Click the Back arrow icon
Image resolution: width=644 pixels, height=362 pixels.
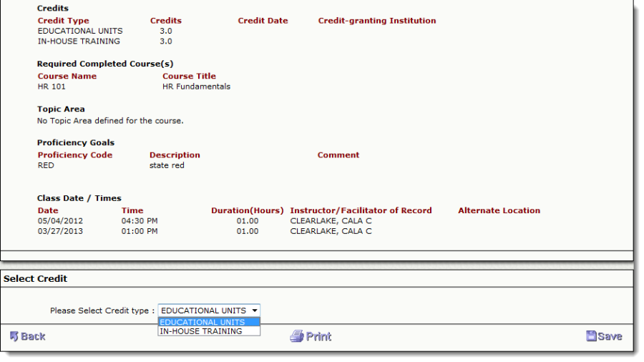(14, 336)
